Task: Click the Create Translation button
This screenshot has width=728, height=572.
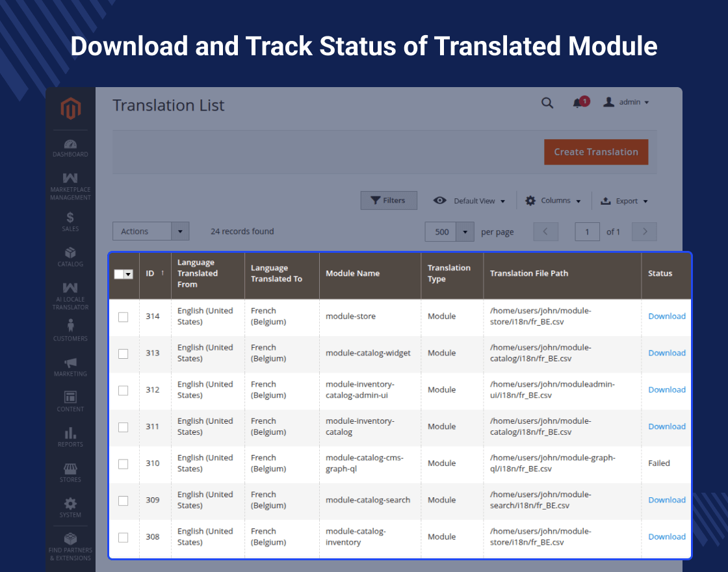Action: (595, 152)
